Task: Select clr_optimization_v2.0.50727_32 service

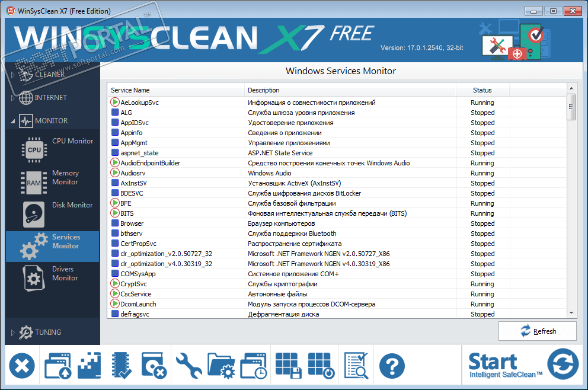Action: tap(166, 254)
